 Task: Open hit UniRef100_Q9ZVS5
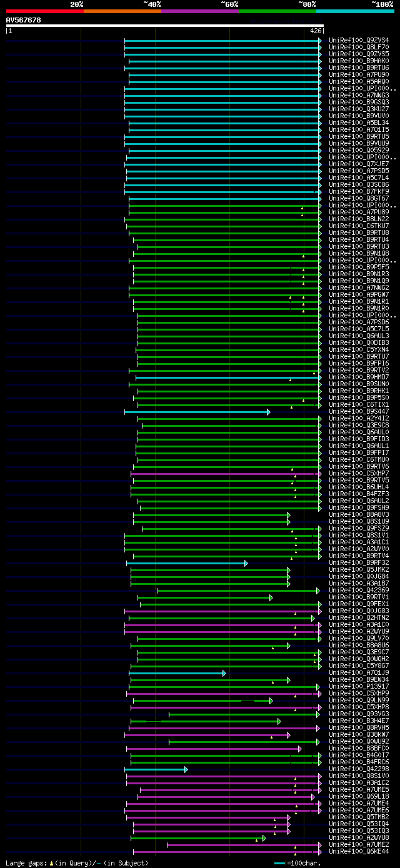pos(359,54)
